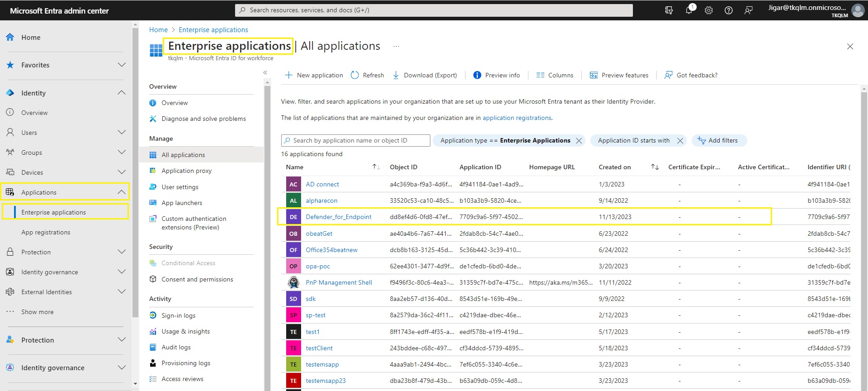Collapse the Applications menu

click(x=122, y=192)
